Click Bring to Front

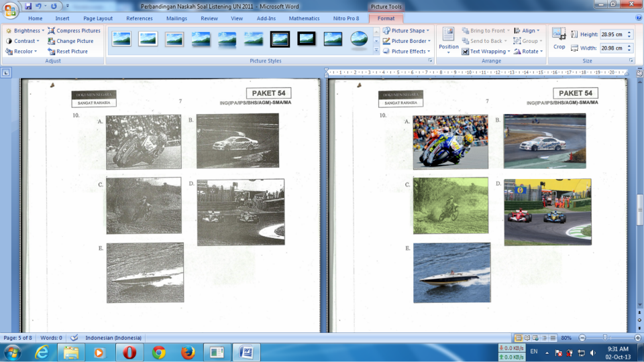[x=486, y=31]
